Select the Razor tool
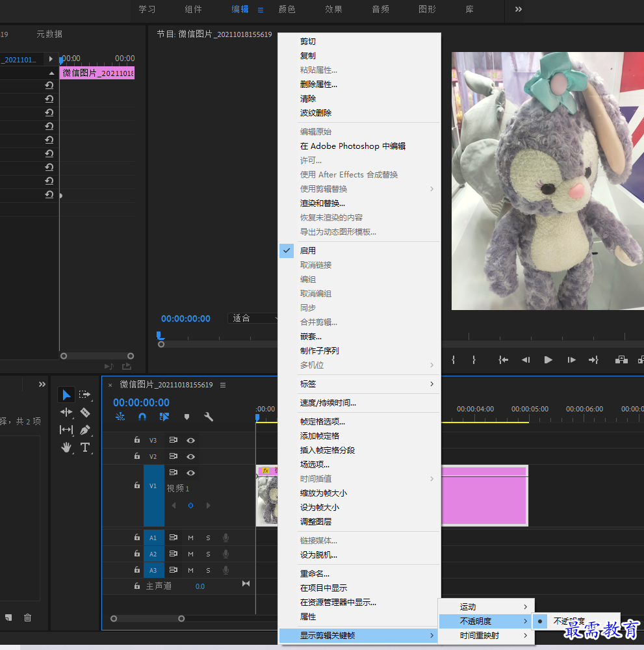 85,412
